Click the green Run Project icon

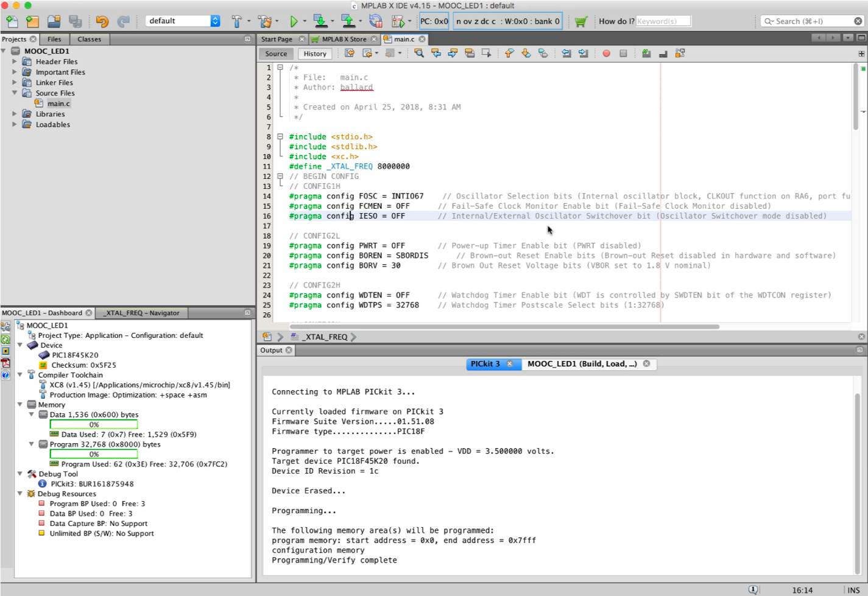pos(294,21)
